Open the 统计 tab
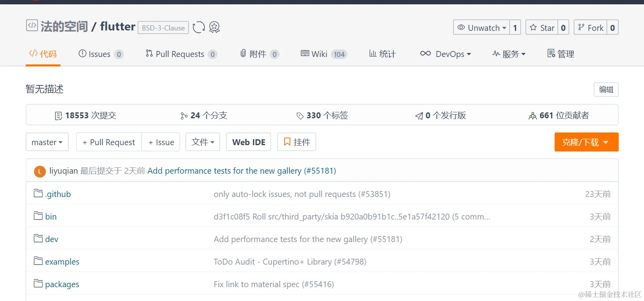 (382, 54)
